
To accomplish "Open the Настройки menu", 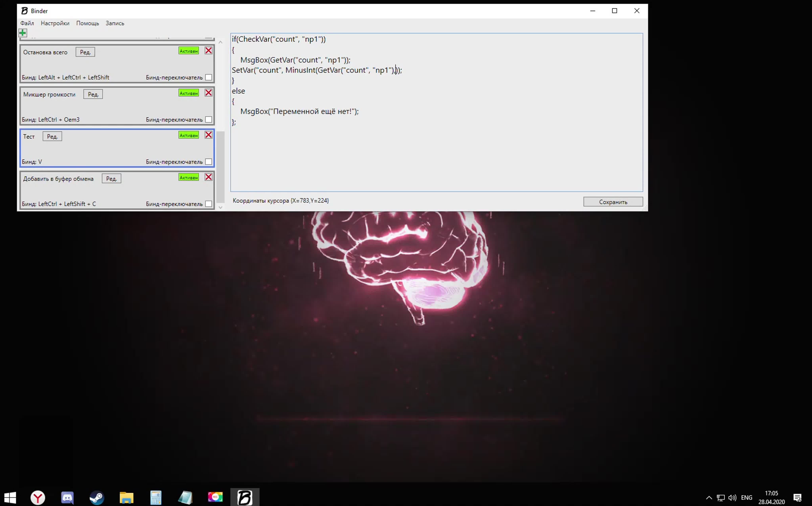I will tap(55, 23).
